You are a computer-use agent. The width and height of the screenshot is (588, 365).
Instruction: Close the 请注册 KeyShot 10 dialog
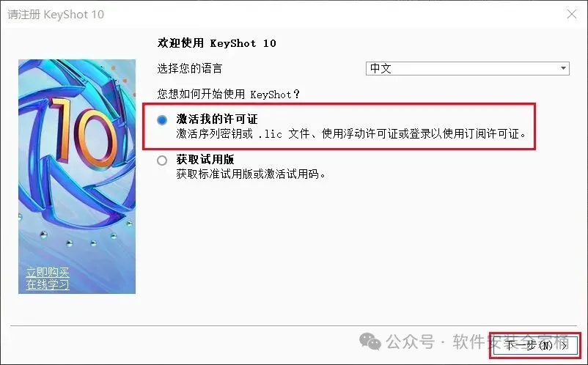click(572, 14)
